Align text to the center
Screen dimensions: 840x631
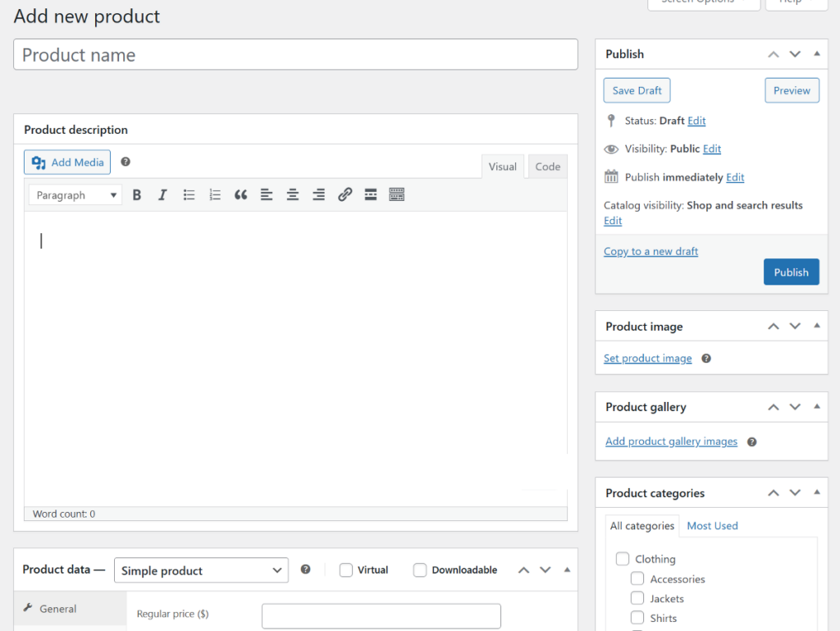point(292,194)
